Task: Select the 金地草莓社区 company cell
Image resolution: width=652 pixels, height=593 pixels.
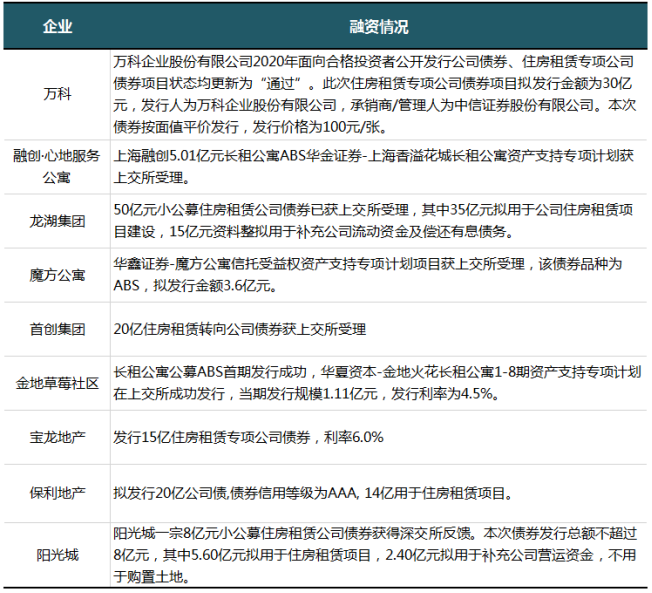Action: [57, 383]
